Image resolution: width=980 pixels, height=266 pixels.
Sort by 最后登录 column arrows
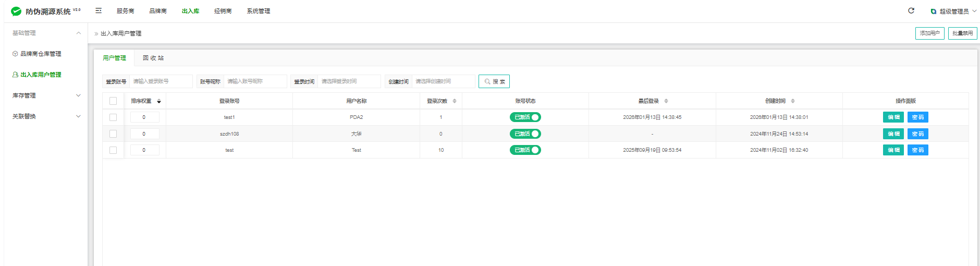[666, 101]
